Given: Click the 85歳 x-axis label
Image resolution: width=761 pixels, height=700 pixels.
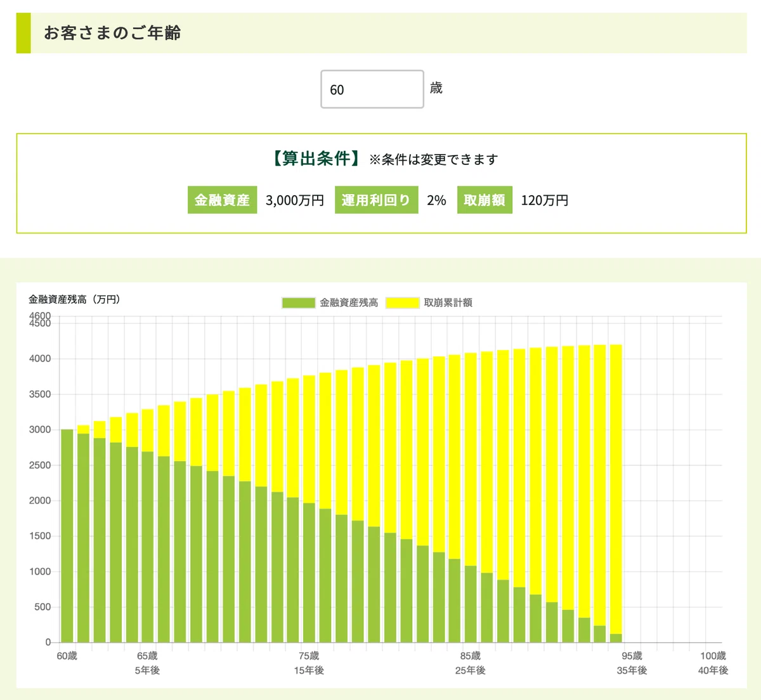Looking at the screenshot, I should pos(471,656).
